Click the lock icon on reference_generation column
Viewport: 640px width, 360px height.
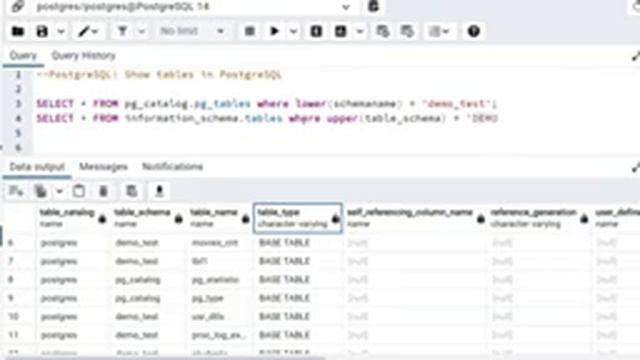(x=584, y=219)
